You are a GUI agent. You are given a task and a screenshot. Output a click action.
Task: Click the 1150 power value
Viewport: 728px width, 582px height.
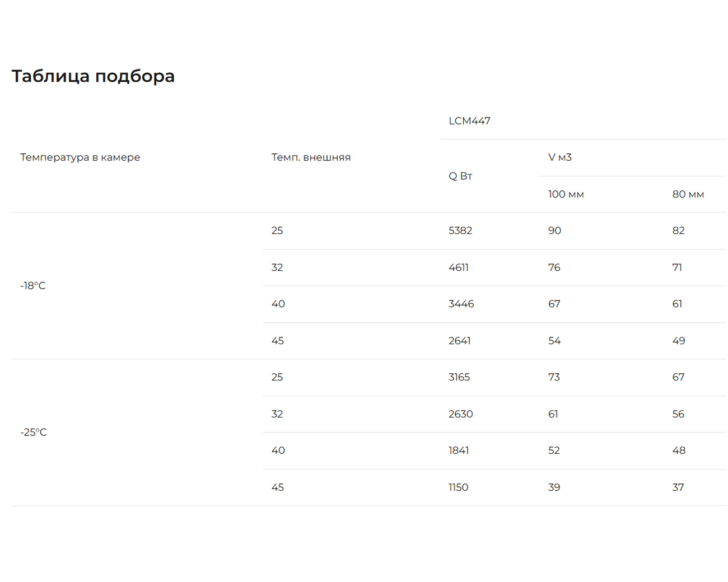(458, 487)
